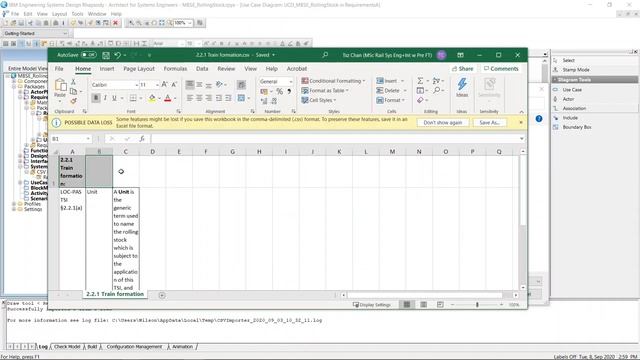Click Don't show again button

[x=442, y=122]
